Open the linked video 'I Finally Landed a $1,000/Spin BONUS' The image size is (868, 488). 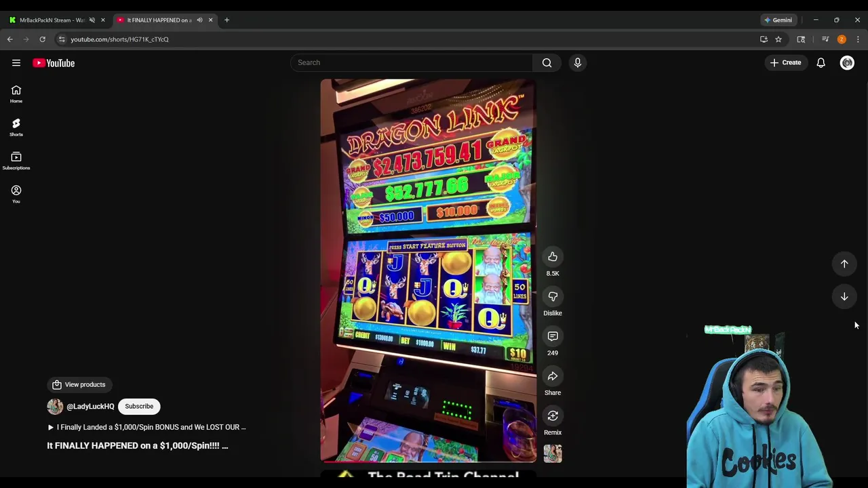tap(146, 427)
